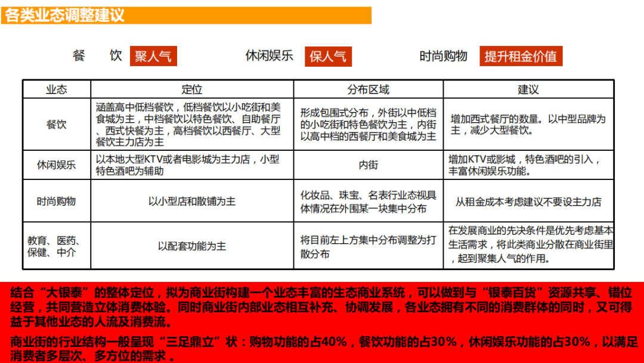Viewport: 644px width, 363px height.
Task: Select the 建议 column header cell
Action: point(528,89)
